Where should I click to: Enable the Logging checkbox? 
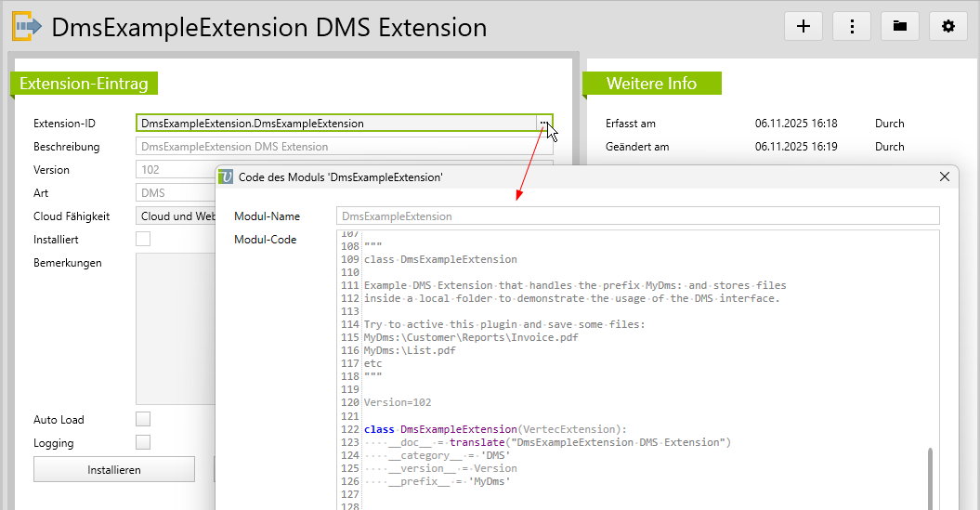click(143, 443)
